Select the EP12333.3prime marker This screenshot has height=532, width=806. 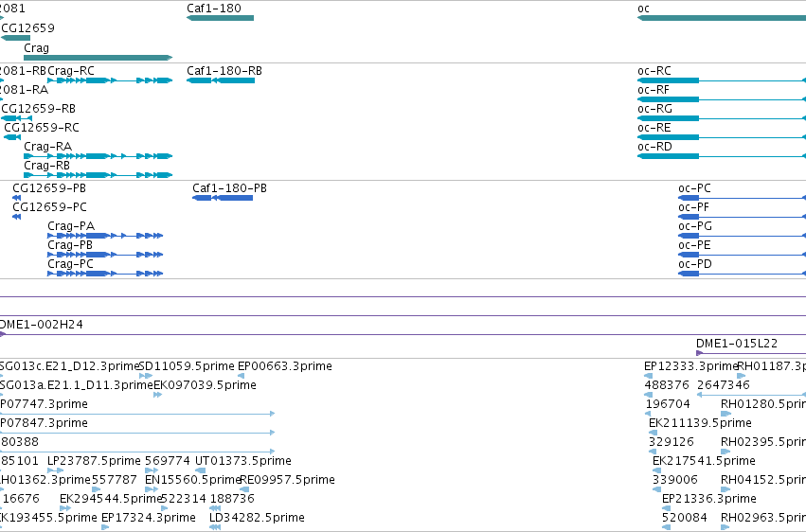coord(648,376)
